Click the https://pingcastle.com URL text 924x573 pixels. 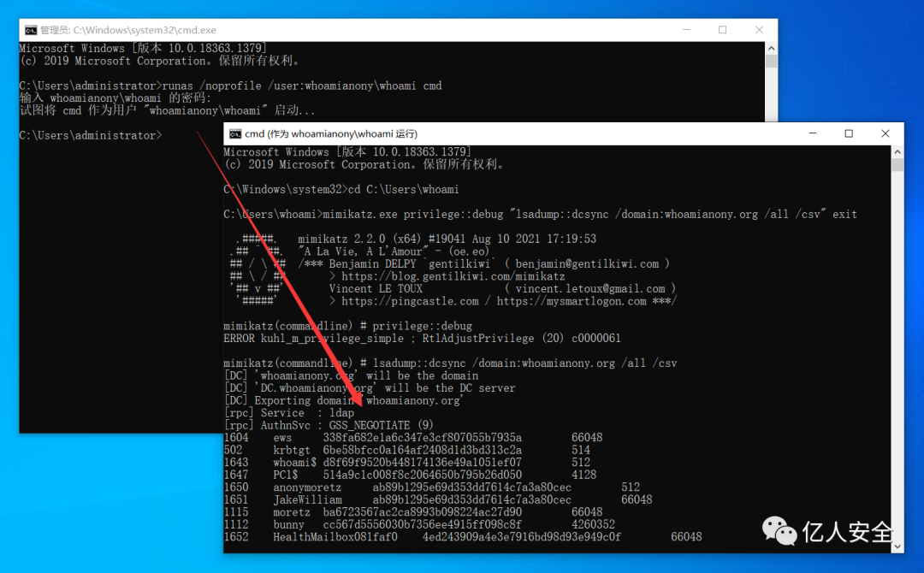click(410, 302)
